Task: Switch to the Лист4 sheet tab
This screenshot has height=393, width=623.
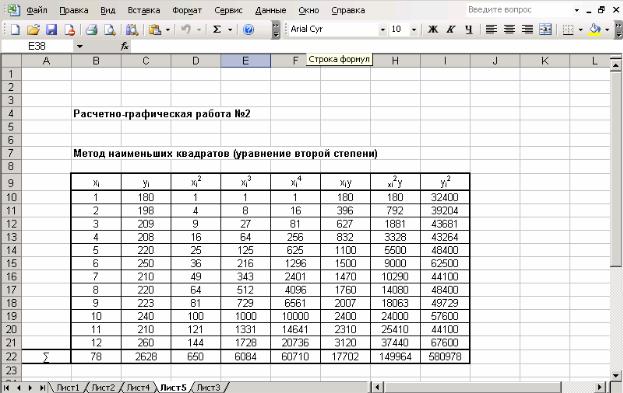Action: click(137, 387)
